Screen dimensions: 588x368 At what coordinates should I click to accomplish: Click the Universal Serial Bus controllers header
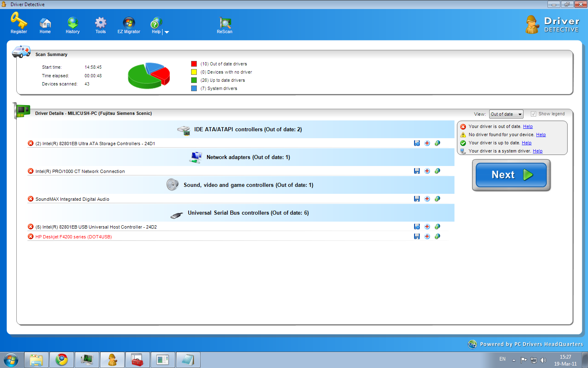241,213
